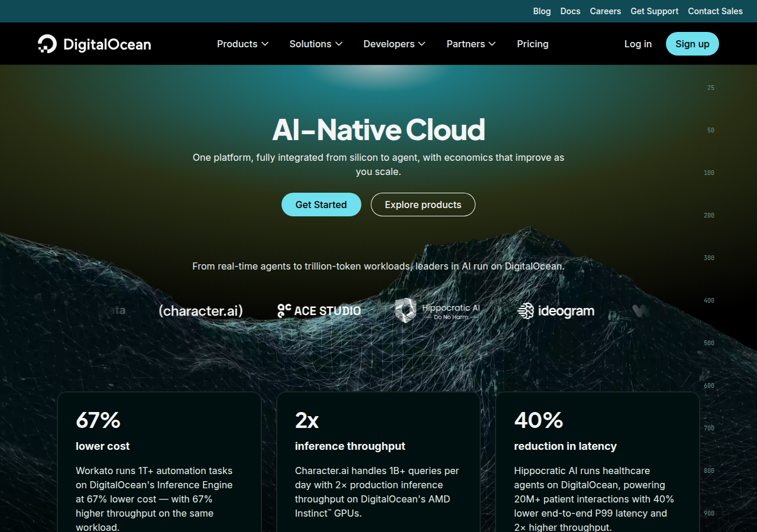Click the Explore products button
757x532 pixels.
[x=423, y=205]
